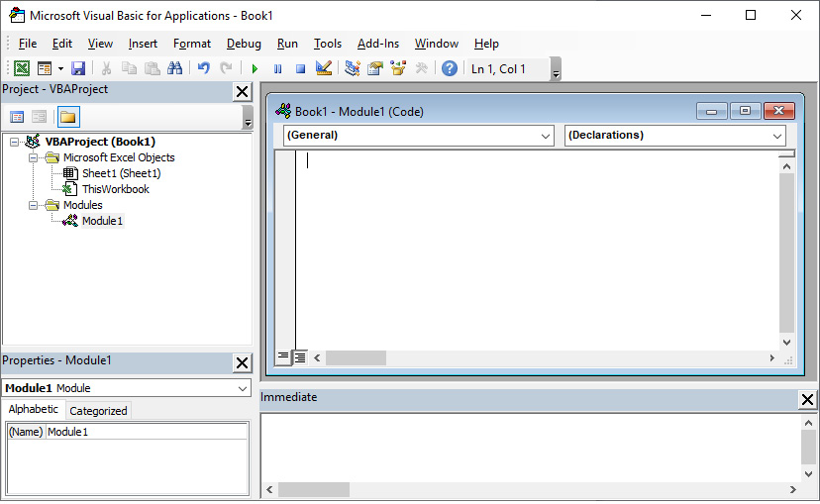Maximize the Book1 - Module1 code window
This screenshot has height=504, width=820.
tap(745, 111)
